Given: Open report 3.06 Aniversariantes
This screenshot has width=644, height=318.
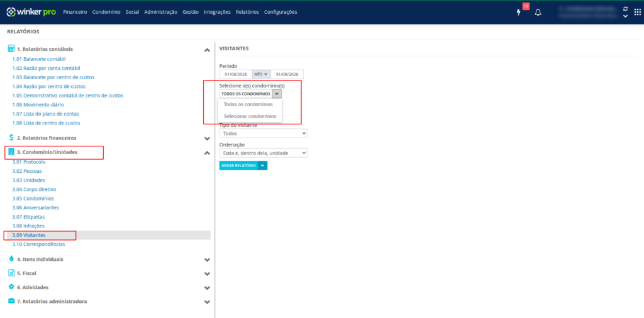Looking at the screenshot, I should click(x=36, y=207).
